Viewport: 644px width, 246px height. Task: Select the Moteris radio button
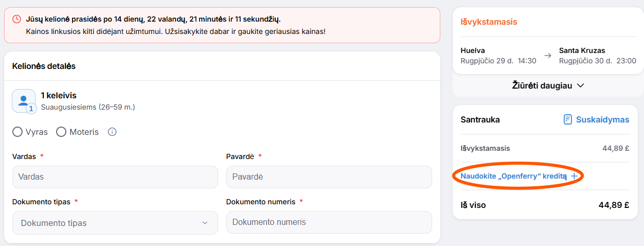click(61, 132)
